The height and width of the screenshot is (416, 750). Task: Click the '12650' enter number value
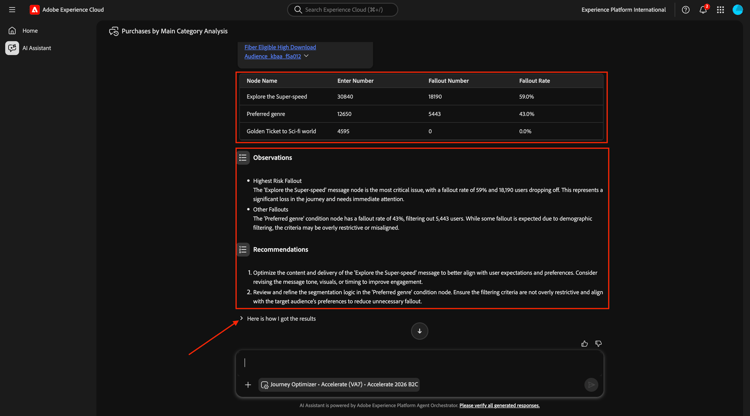(344, 114)
